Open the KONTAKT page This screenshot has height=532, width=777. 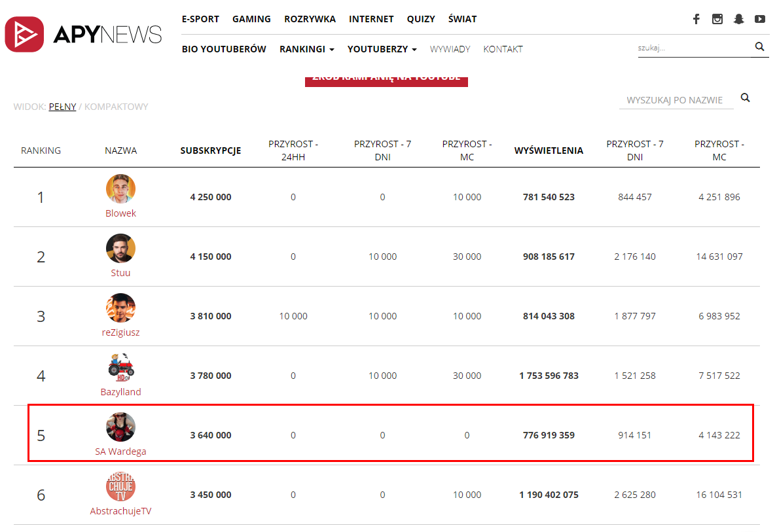click(503, 49)
